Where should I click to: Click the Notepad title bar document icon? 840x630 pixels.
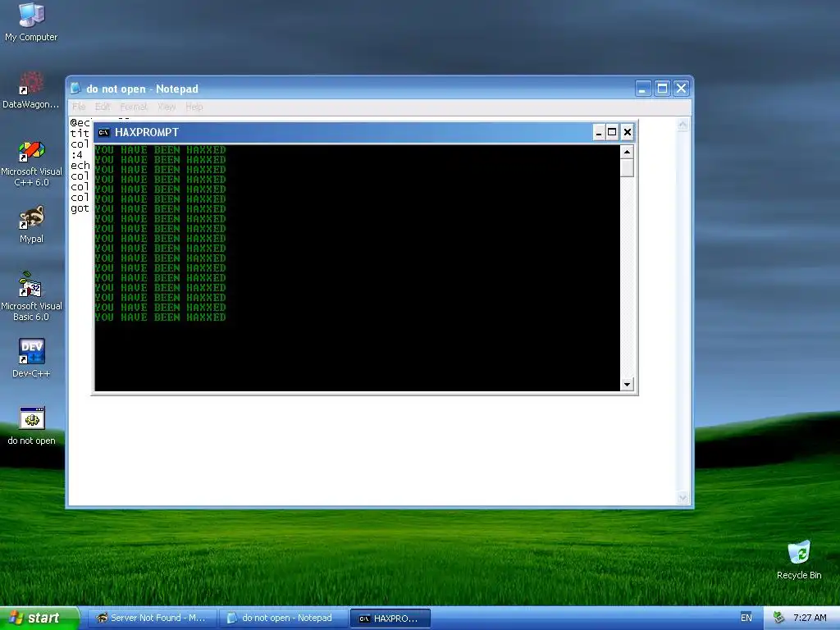(75, 89)
